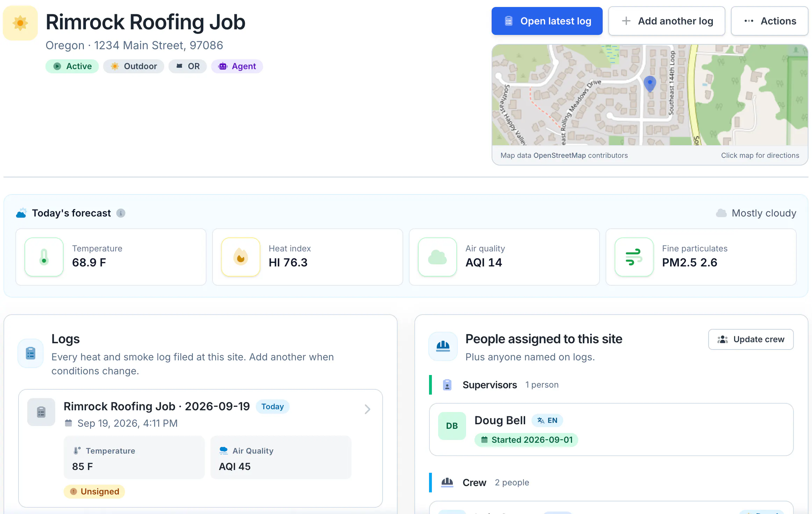812x514 pixels.
Task: Click the log Air Quality icon
Action: 224,451
